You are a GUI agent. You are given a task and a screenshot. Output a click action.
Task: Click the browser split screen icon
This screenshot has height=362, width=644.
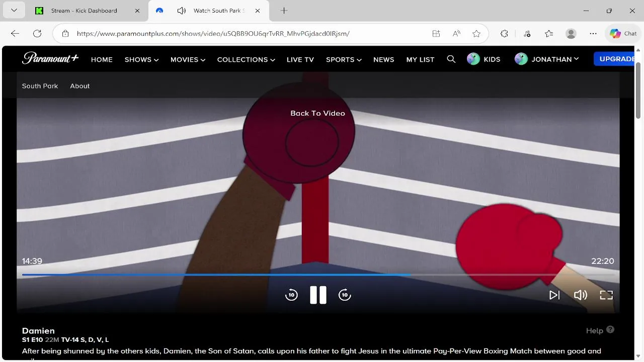(x=436, y=34)
